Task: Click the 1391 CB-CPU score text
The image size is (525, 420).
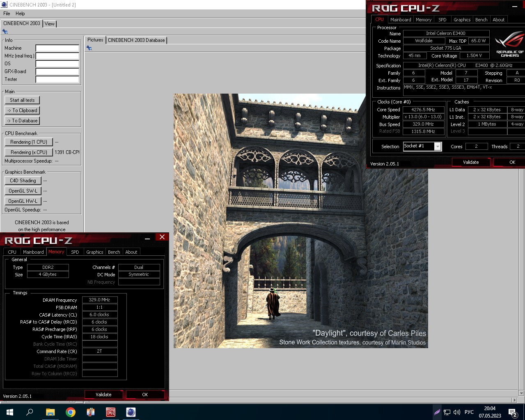Action: pos(67,152)
